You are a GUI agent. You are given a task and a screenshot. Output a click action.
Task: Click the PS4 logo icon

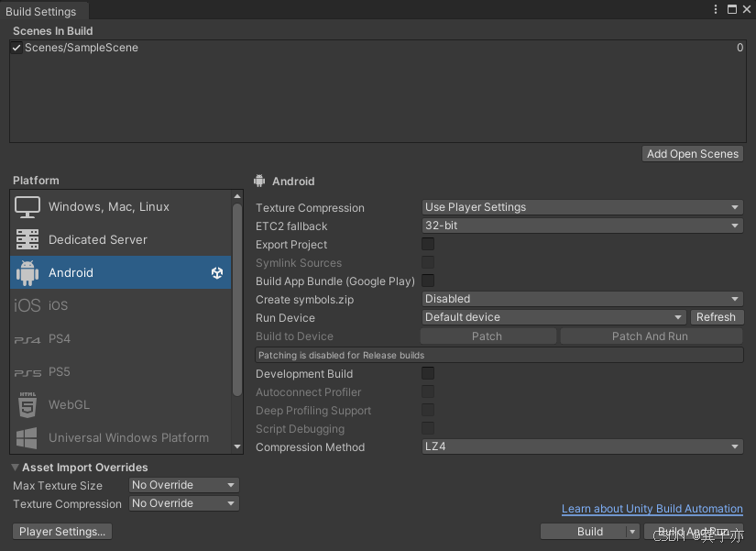point(27,339)
